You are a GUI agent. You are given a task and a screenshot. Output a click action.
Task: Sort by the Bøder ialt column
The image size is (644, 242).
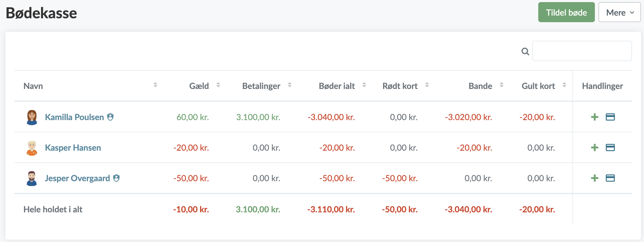(337, 86)
